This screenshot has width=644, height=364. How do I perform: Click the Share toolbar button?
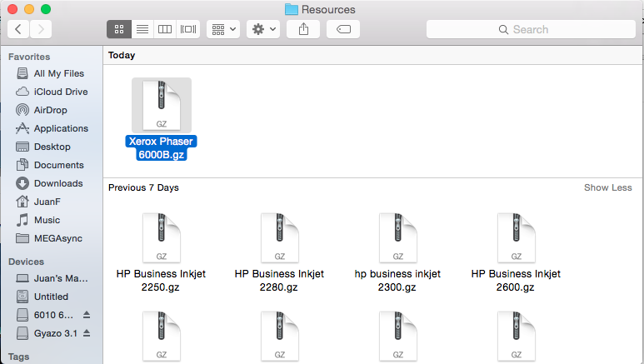[x=303, y=29]
